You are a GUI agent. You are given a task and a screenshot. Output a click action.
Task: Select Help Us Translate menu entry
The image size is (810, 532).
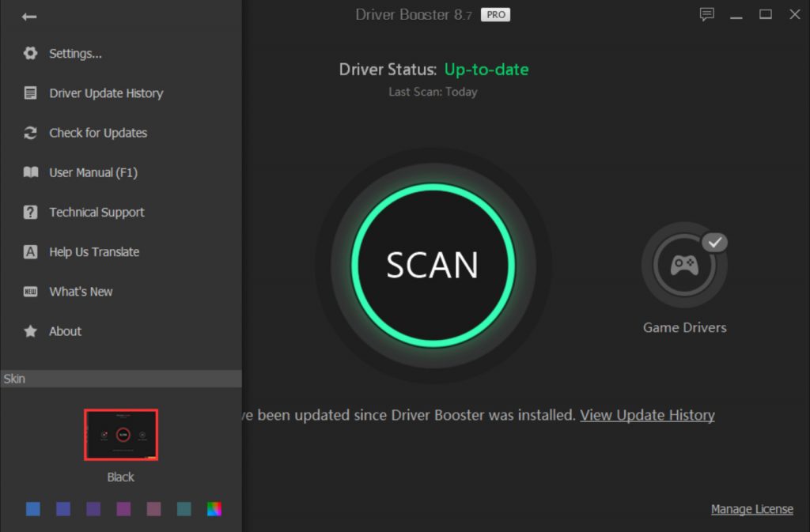pyautogui.click(x=94, y=252)
